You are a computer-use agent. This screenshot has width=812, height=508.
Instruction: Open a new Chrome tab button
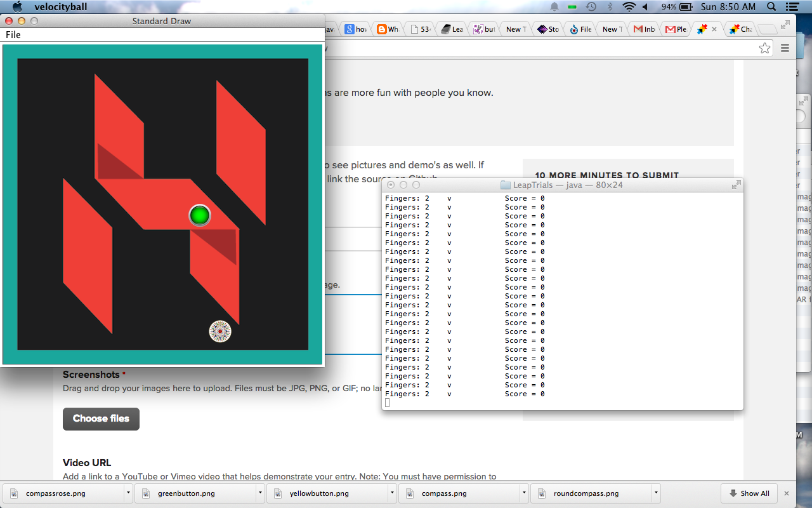pos(768,29)
